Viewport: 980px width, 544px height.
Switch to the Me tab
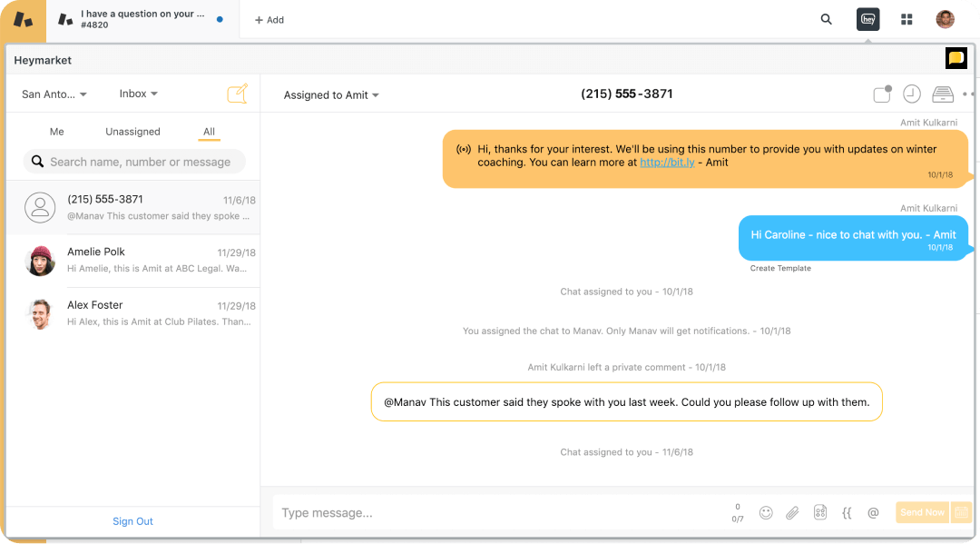(x=57, y=132)
